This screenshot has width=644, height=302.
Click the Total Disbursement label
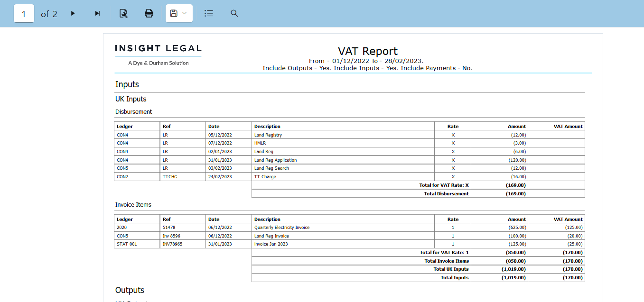tap(446, 193)
